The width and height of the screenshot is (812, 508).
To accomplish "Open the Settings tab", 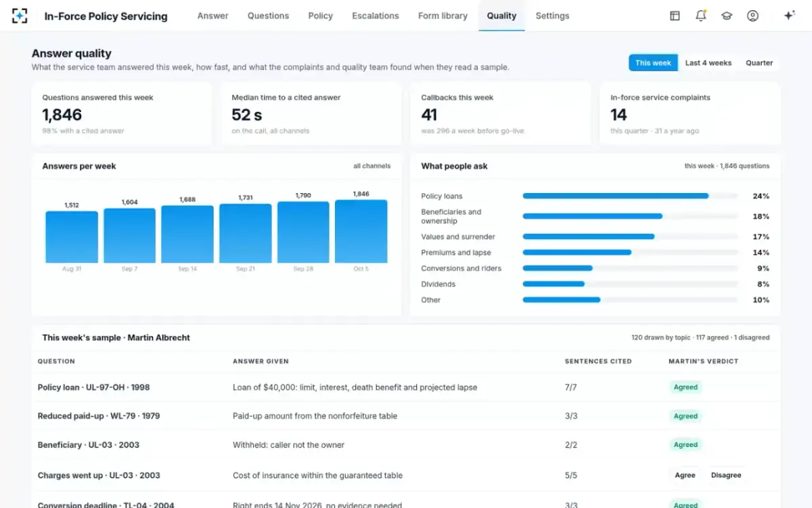I will (552, 16).
